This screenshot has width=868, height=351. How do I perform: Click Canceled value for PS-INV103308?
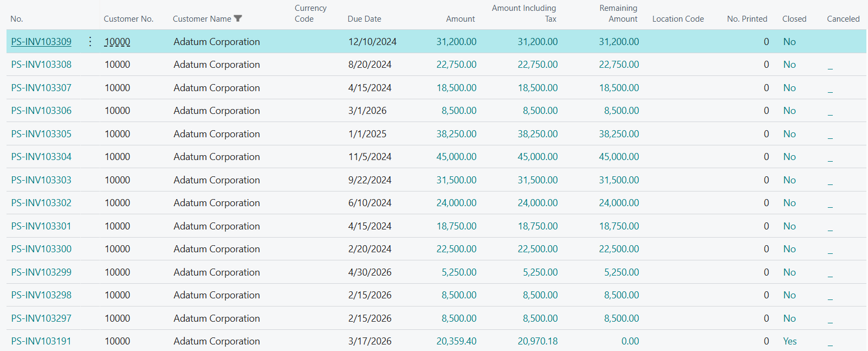(x=830, y=67)
